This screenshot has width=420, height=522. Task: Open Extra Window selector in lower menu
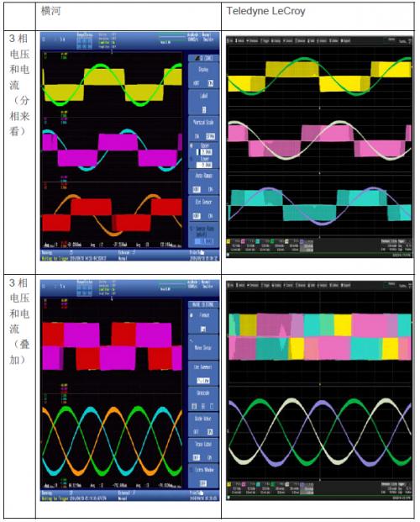pyautogui.click(x=203, y=476)
